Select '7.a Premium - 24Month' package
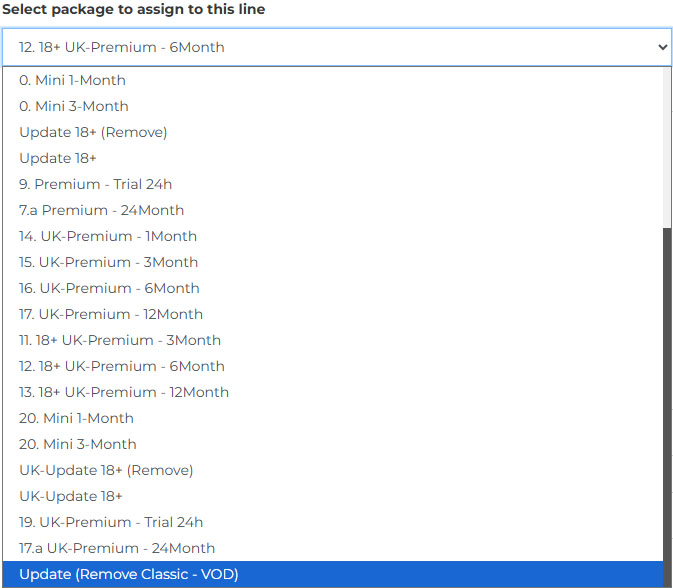Viewport: 673px width, 588px height. click(x=101, y=210)
